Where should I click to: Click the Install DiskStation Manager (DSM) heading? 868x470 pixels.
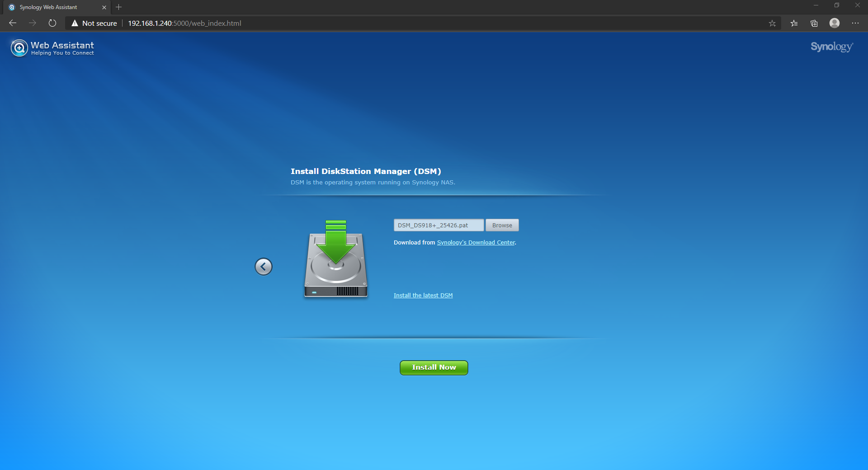click(366, 171)
